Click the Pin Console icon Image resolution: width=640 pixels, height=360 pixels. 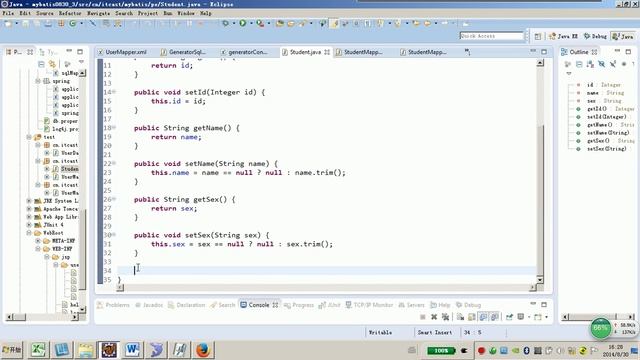(x=509, y=317)
